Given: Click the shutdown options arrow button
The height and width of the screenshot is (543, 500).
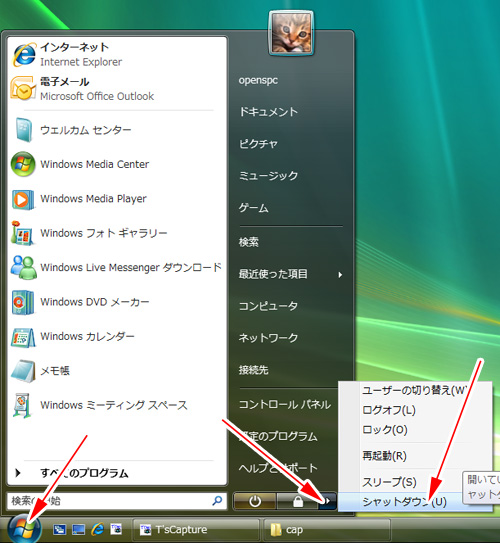Looking at the screenshot, I should (327, 501).
